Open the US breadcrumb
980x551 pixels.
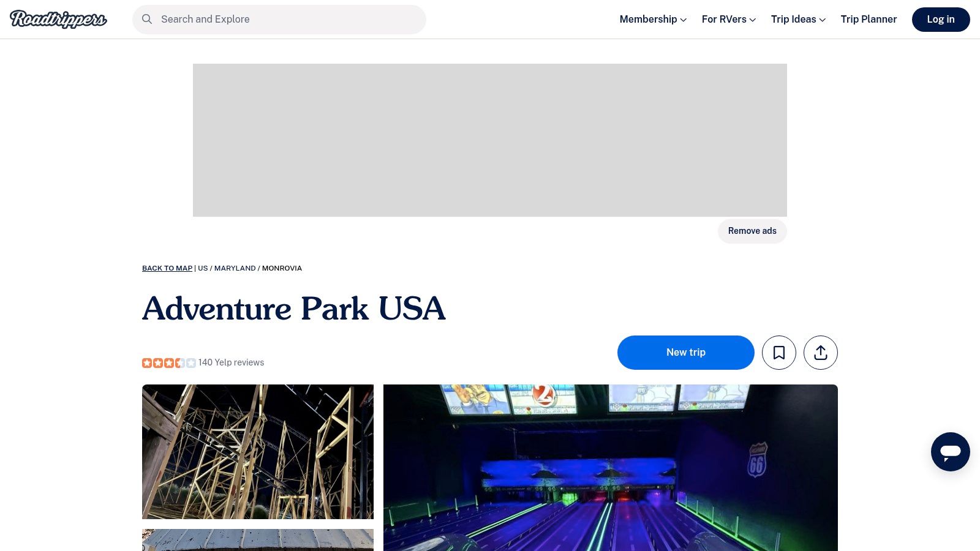pos(203,268)
